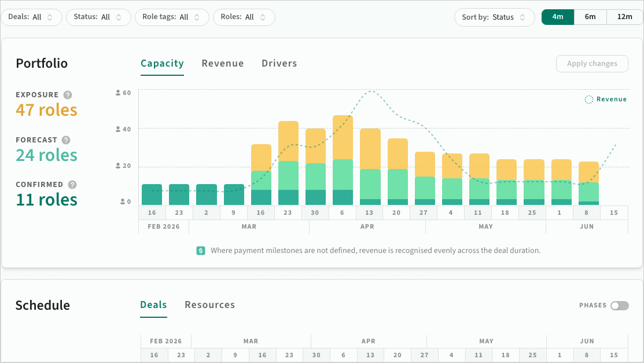Switch to the Revenue tab in Portfolio
Screen dimensions: 644x363
[x=223, y=64]
